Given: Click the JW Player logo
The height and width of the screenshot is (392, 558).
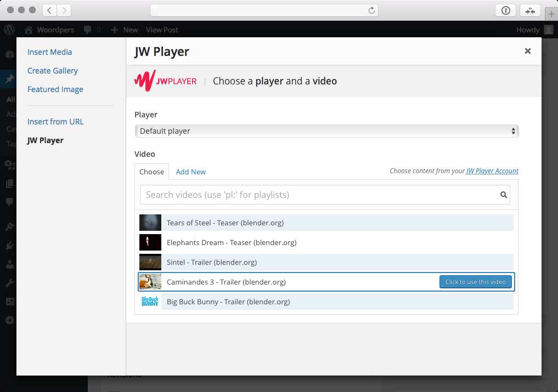Looking at the screenshot, I should tap(166, 81).
